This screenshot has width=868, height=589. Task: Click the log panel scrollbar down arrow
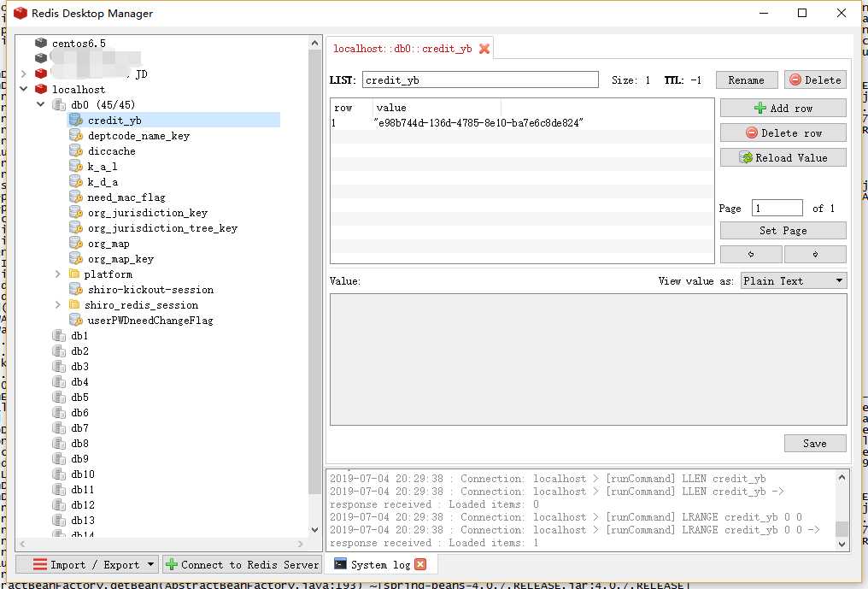click(842, 544)
